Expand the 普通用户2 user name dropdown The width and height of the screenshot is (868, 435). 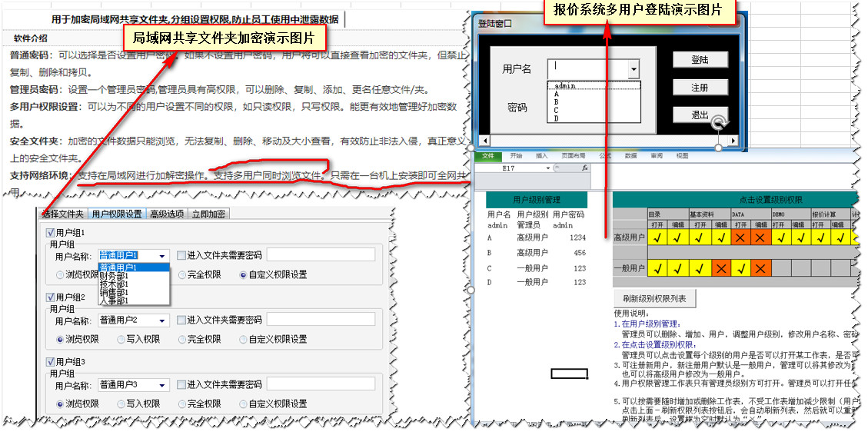point(162,320)
